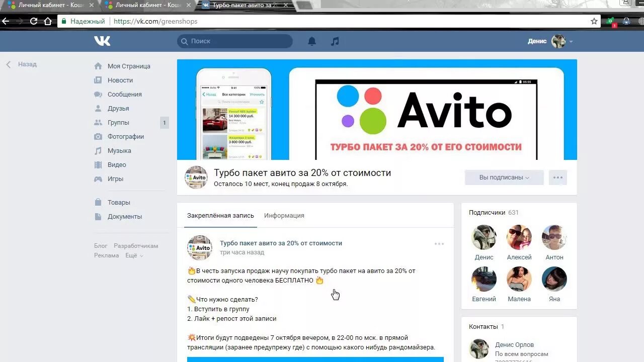Open the pinned post's three-dots menu

tap(439, 244)
